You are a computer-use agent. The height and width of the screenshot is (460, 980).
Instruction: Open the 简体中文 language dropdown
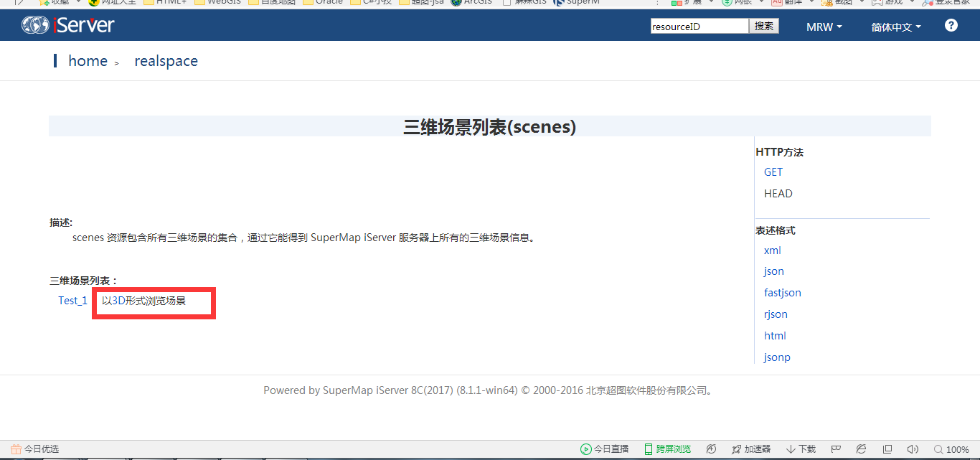pyautogui.click(x=895, y=27)
